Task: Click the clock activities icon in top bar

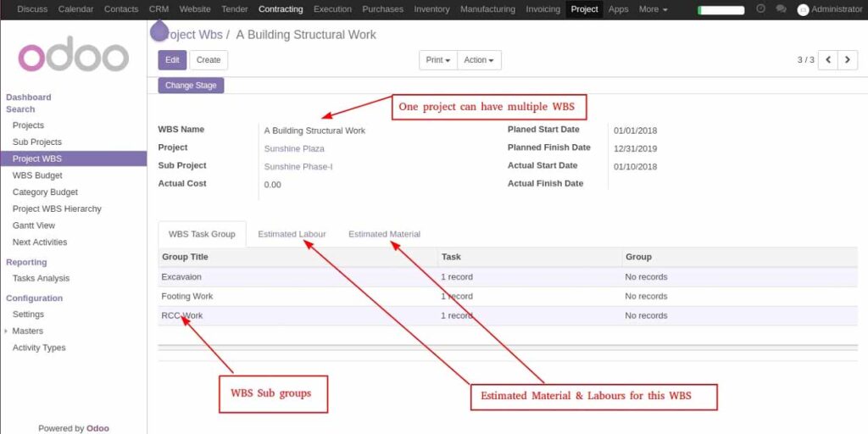Action: [x=760, y=9]
